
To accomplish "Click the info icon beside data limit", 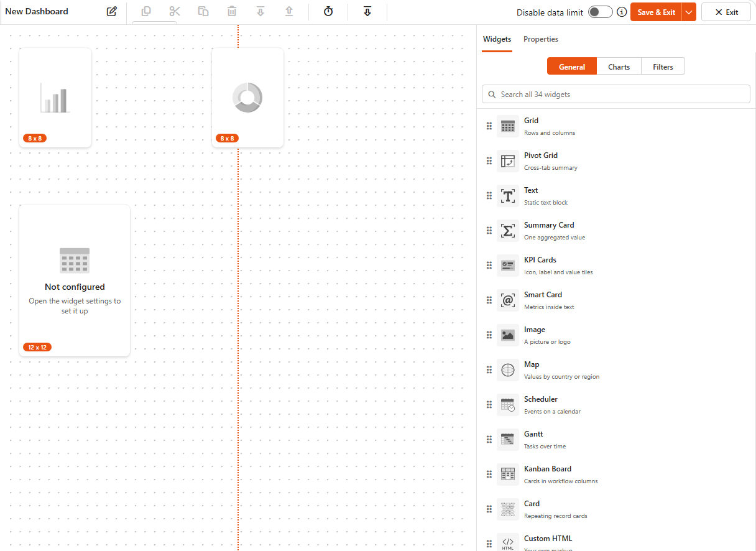I will 622,12.
